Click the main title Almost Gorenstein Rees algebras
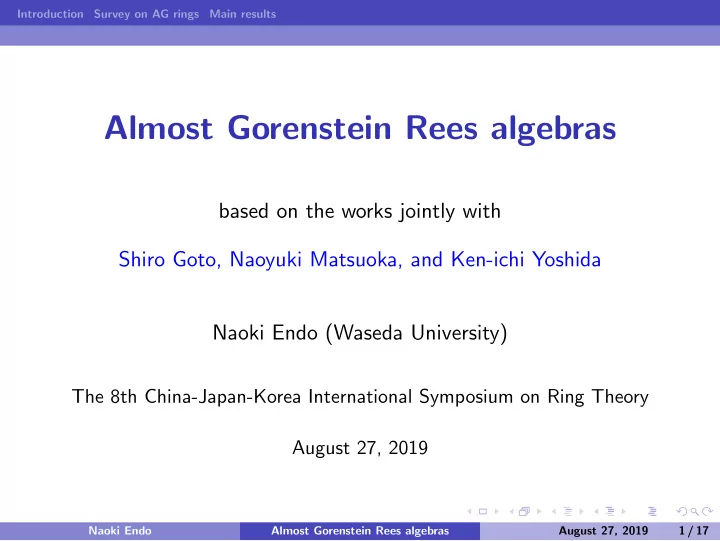The image size is (720, 541). tap(360, 128)
